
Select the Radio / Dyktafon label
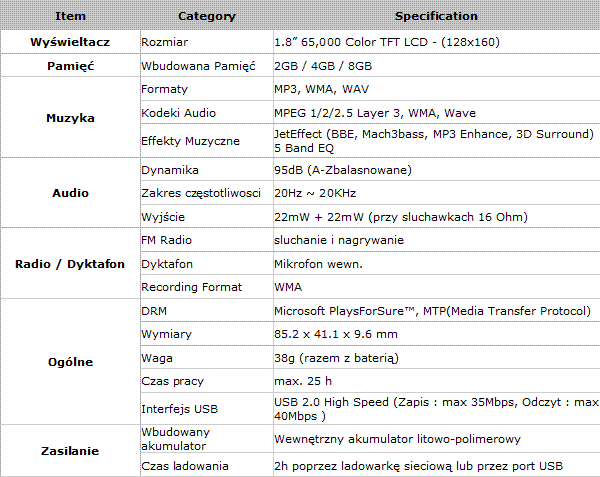pos(70,264)
